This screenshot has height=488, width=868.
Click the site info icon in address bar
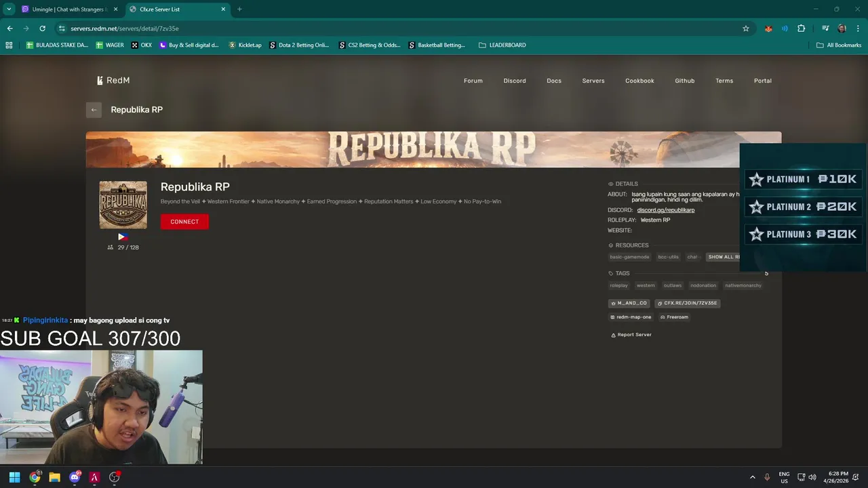[x=62, y=28]
